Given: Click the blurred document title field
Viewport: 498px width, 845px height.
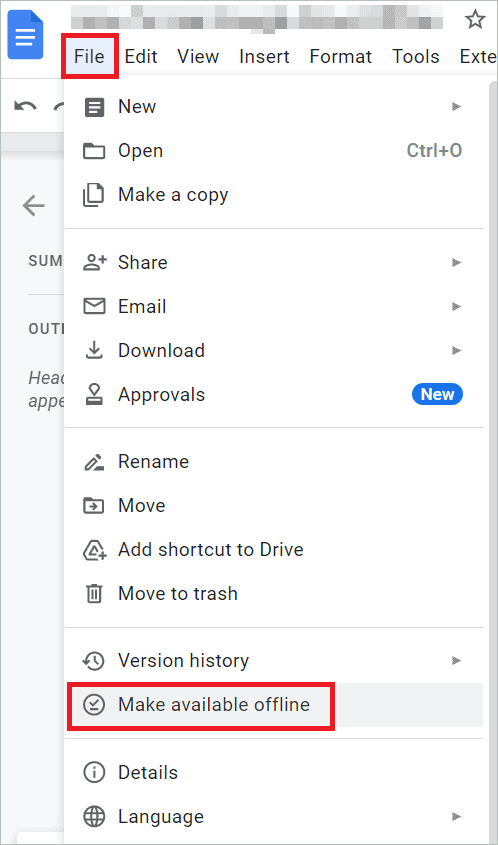Looking at the screenshot, I should coord(257,17).
